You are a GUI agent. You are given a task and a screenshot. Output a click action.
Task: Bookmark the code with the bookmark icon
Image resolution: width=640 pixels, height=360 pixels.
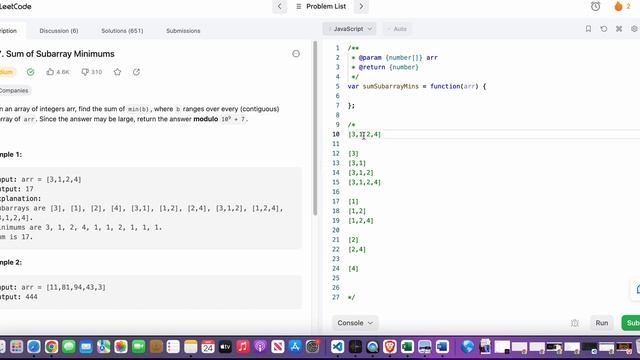pyautogui.click(x=588, y=29)
